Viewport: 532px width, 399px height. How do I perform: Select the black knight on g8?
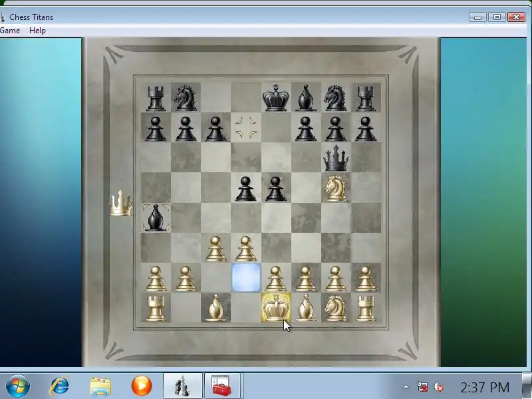(335, 98)
